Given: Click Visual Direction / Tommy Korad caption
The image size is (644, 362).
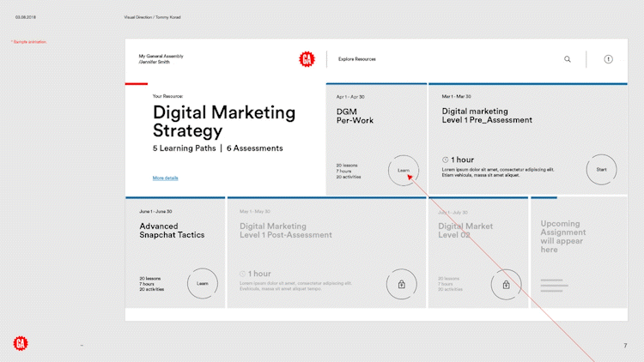Looking at the screenshot, I should point(152,17).
